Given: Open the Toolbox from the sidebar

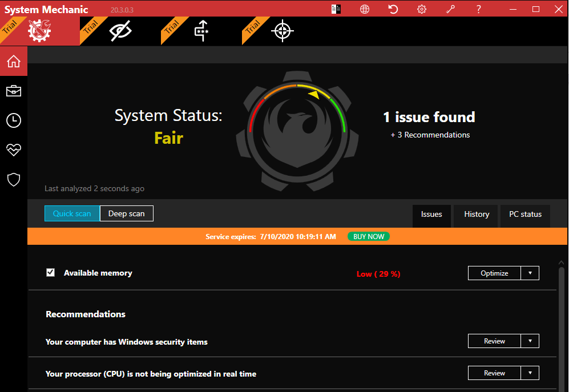Looking at the screenshot, I should click(x=13, y=90).
